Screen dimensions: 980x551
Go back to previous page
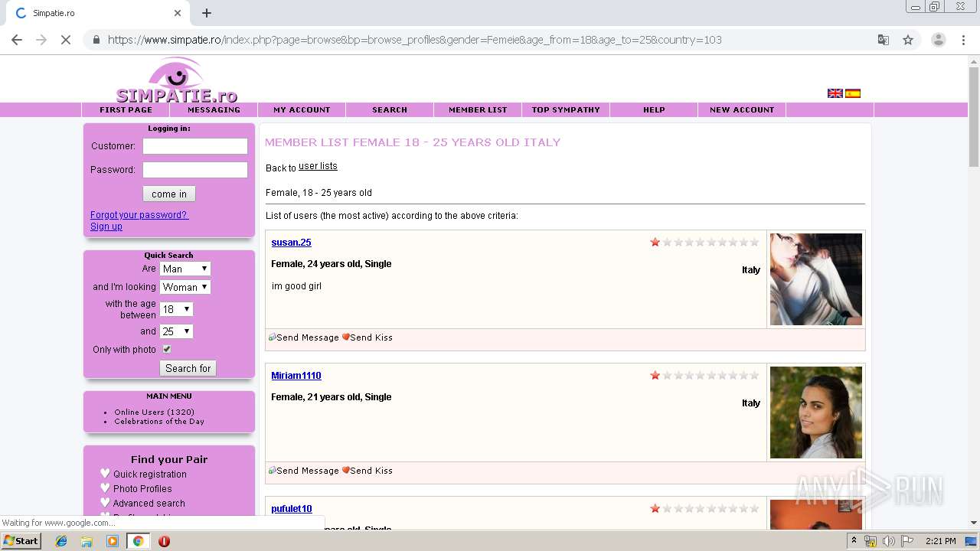17,40
